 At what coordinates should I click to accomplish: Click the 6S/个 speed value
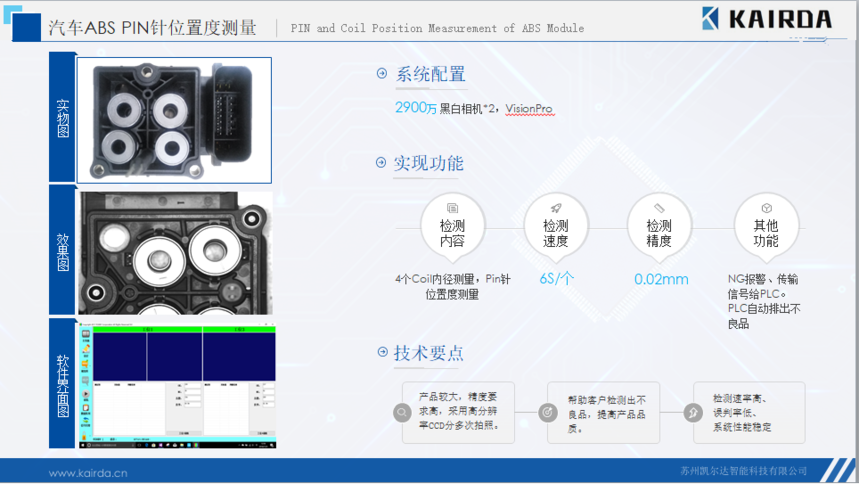pyautogui.click(x=557, y=278)
